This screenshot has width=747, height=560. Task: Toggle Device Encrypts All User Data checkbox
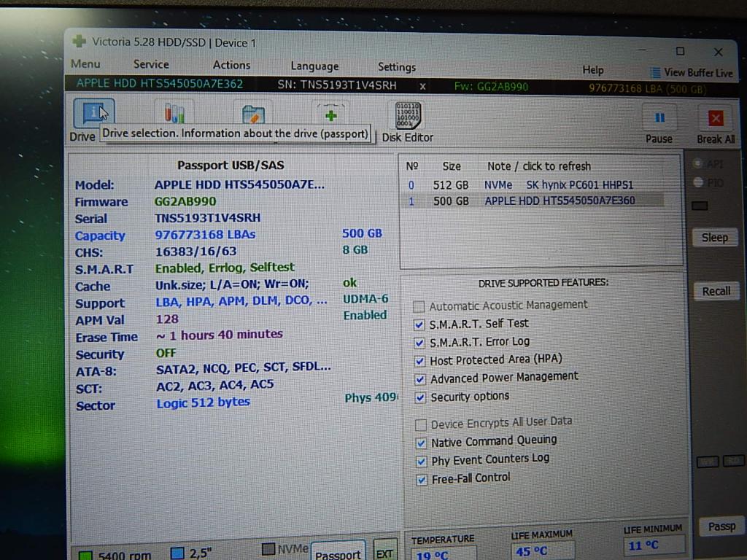tap(421, 424)
